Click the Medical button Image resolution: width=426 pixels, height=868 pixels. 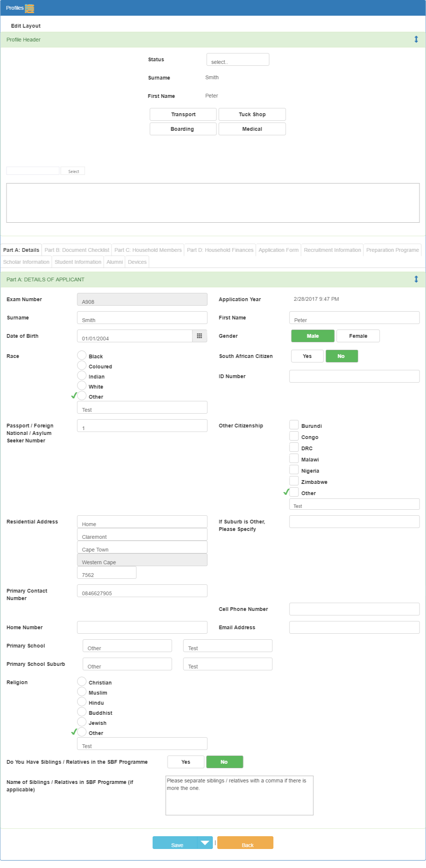(252, 129)
